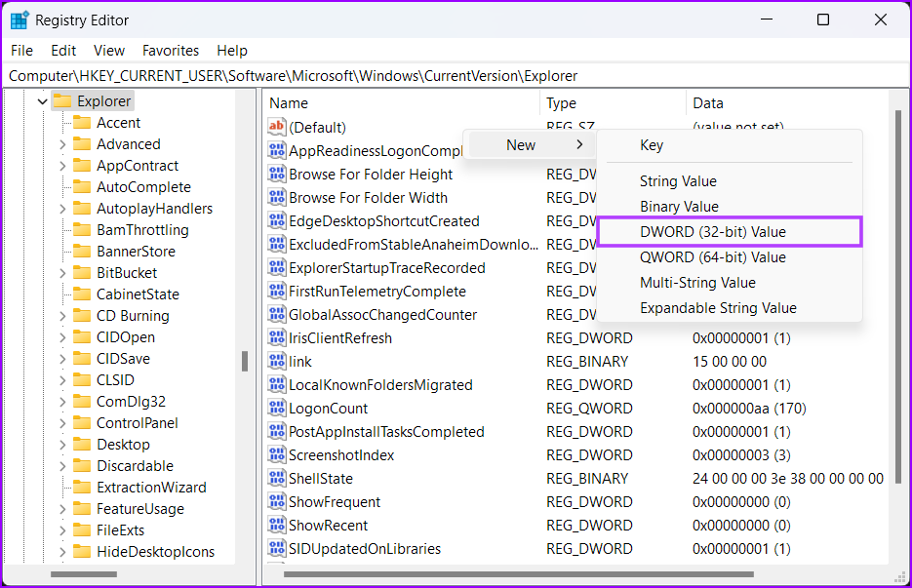Expand the AppContract key

[x=62, y=166]
